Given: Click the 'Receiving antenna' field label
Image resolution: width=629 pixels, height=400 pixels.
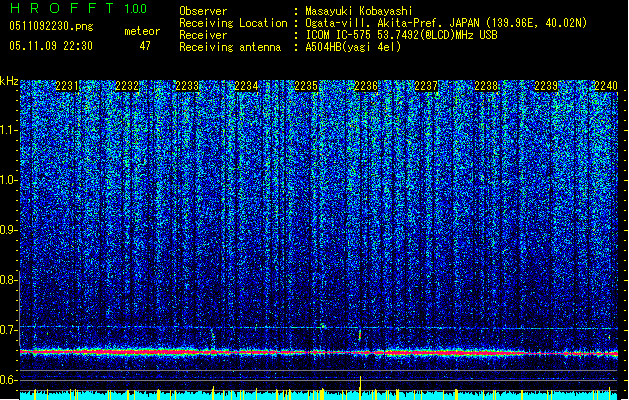Looking at the screenshot, I should (230, 47).
